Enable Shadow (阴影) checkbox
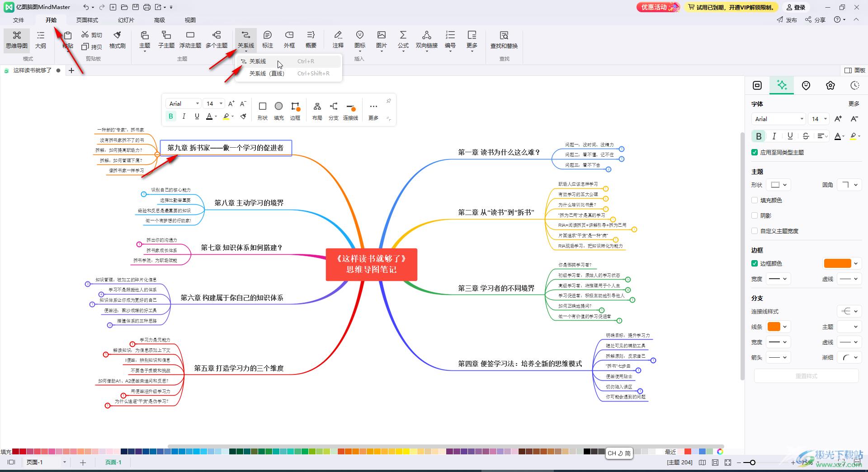This screenshot has height=472, width=868. pyautogui.click(x=755, y=215)
